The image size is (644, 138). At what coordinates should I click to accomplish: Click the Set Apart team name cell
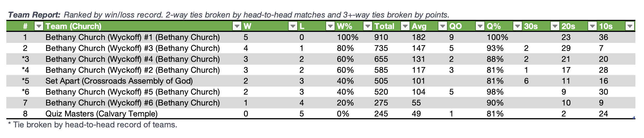pos(119,81)
